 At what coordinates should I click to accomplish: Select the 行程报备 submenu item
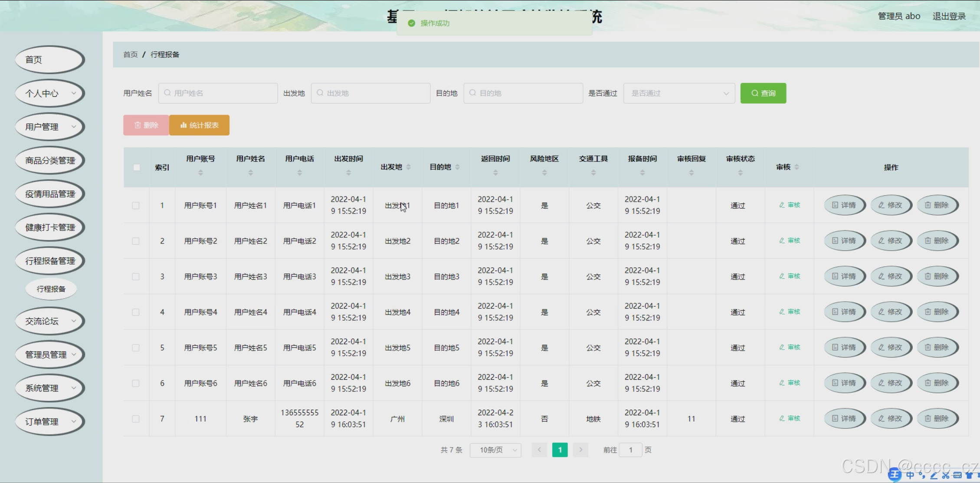(51, 289)
